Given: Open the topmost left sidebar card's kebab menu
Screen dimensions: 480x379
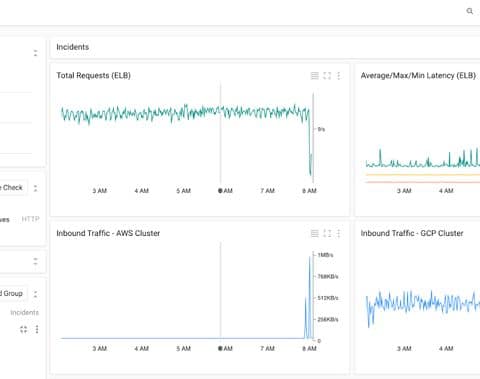Looking at the screenshot, I should (x=35, y=53).
